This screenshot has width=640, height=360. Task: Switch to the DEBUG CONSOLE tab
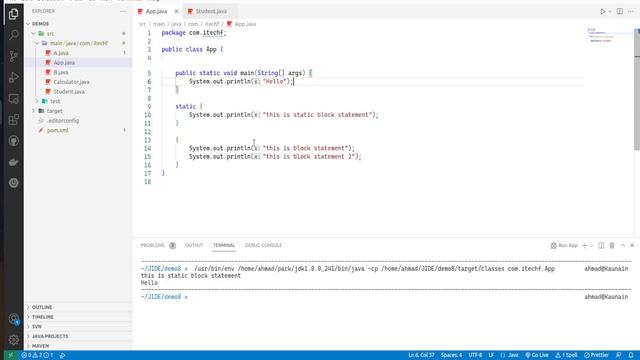pos(263,245)
